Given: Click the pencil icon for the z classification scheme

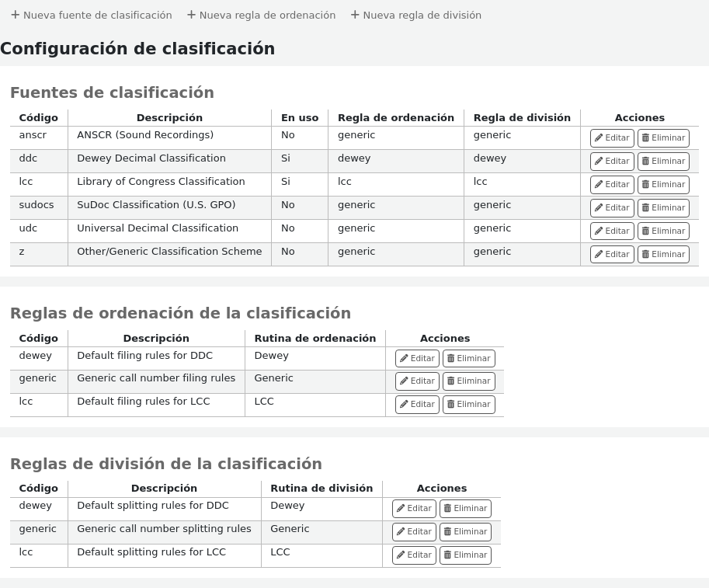Looking at the screenshot, I should point(599,254).
